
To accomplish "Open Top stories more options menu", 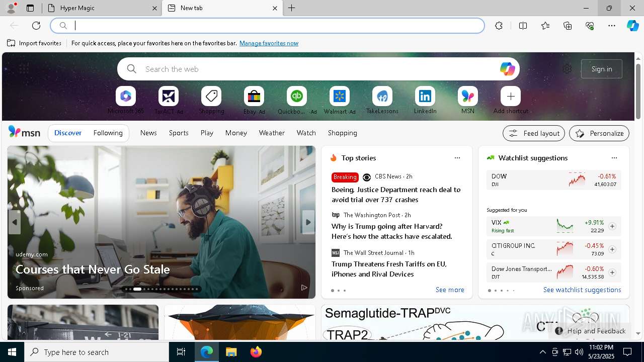I will pyautogui.click(x=457, y=158).
